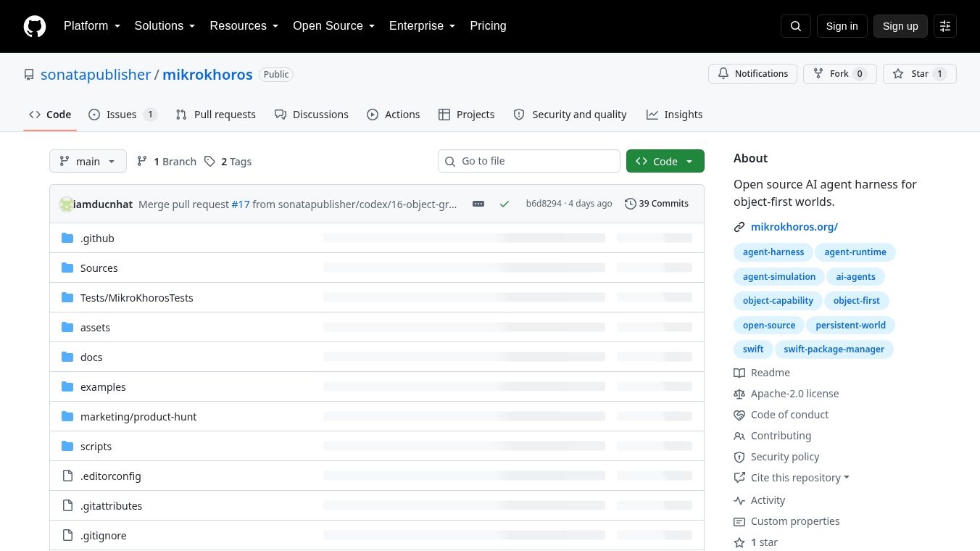The width and height of the screenshot is (980, 551).
Task: Open the mikrokhoros repository link
Action: point(207,75)
